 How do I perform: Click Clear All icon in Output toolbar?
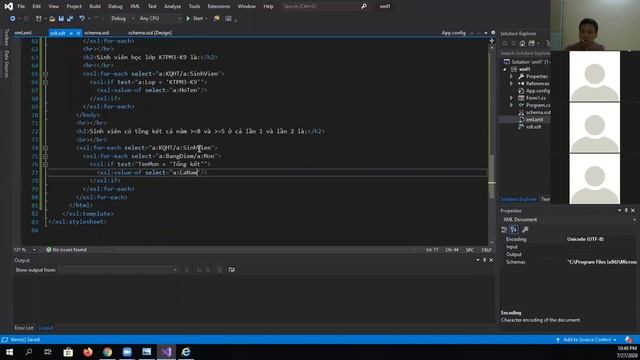click(219, 269)
